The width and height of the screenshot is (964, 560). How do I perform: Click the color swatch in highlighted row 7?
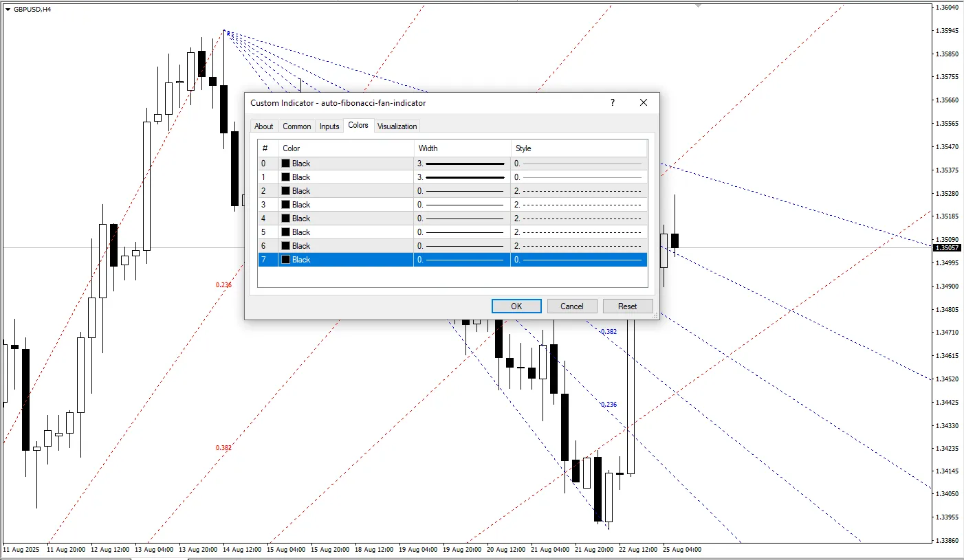click(x=285, y=260)
